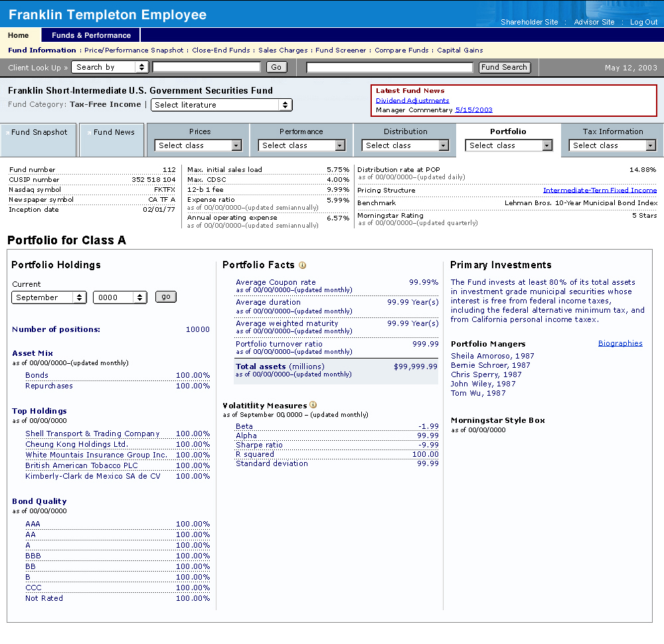Click the info icon beside Portfolio Facts

(x=303, y=266)
